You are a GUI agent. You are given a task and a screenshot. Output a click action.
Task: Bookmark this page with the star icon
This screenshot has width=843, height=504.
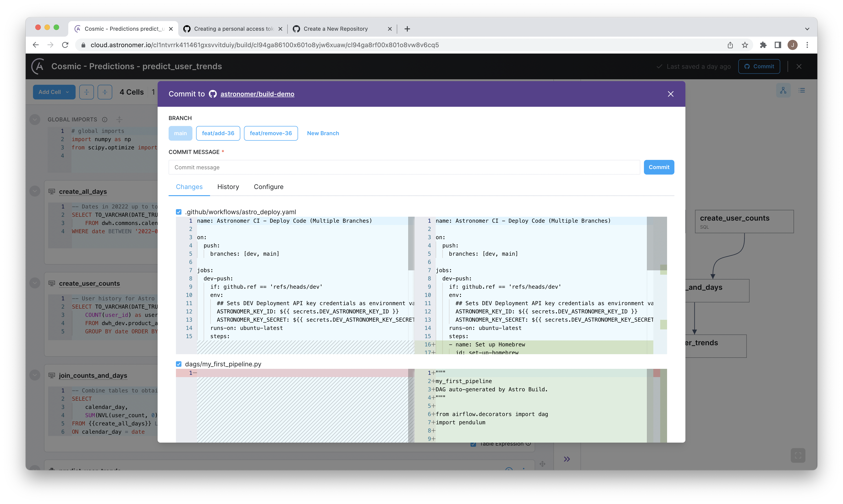coord(744,45)
